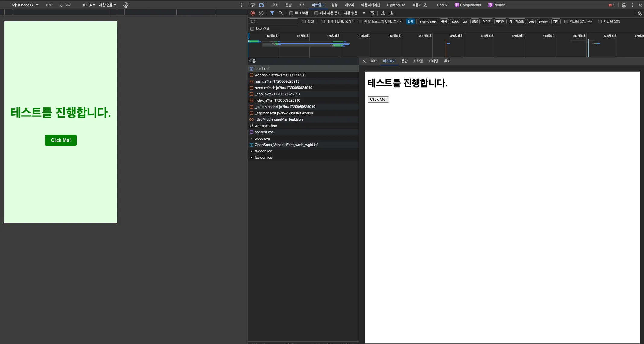The height and width of the screenshot is (344, 644).
Task: Click the rotate device orientation icon
Action: (126, 5)
